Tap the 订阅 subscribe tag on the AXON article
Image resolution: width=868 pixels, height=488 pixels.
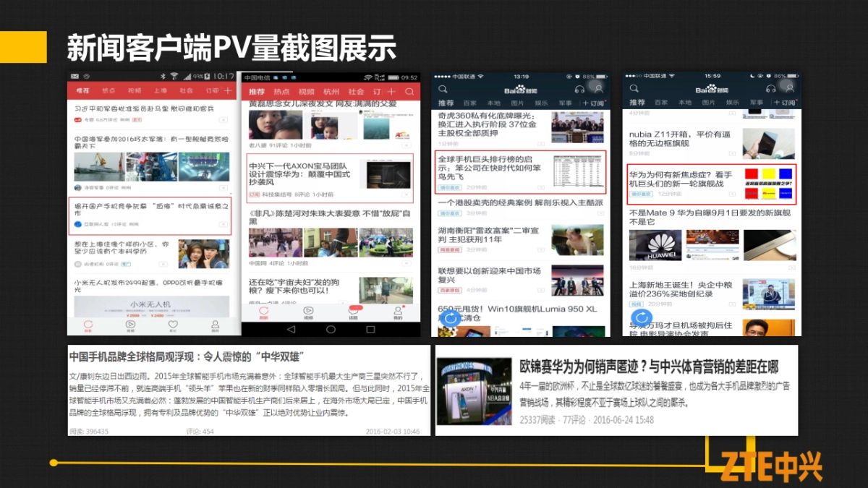click(254, 194)
